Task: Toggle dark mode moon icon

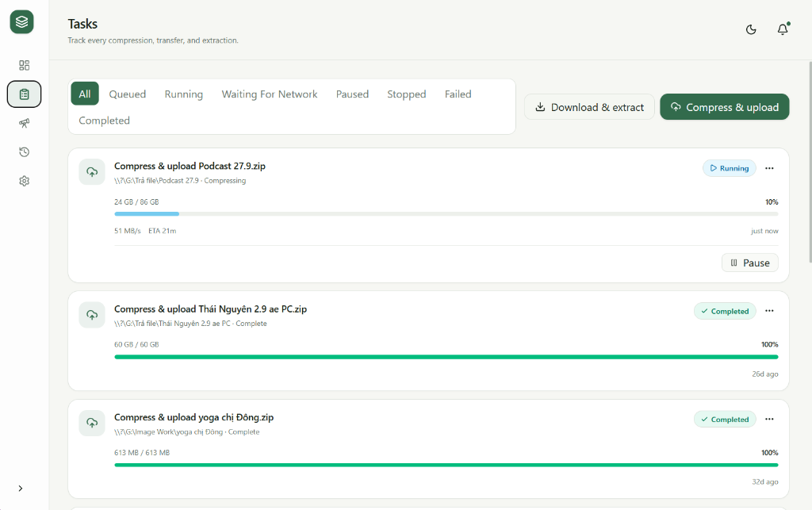Action: click(751, 29)
